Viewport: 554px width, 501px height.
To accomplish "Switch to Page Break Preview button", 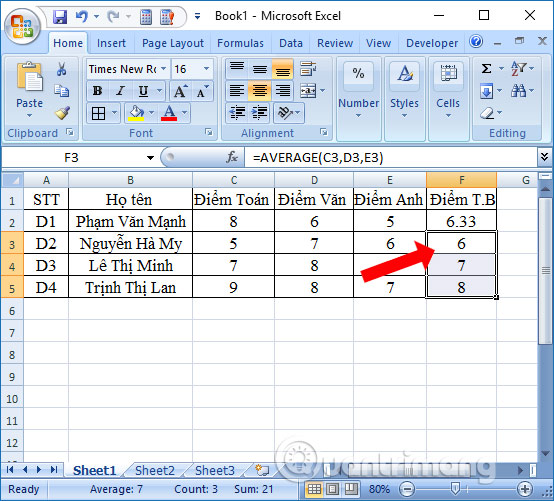I will (351, 489).
